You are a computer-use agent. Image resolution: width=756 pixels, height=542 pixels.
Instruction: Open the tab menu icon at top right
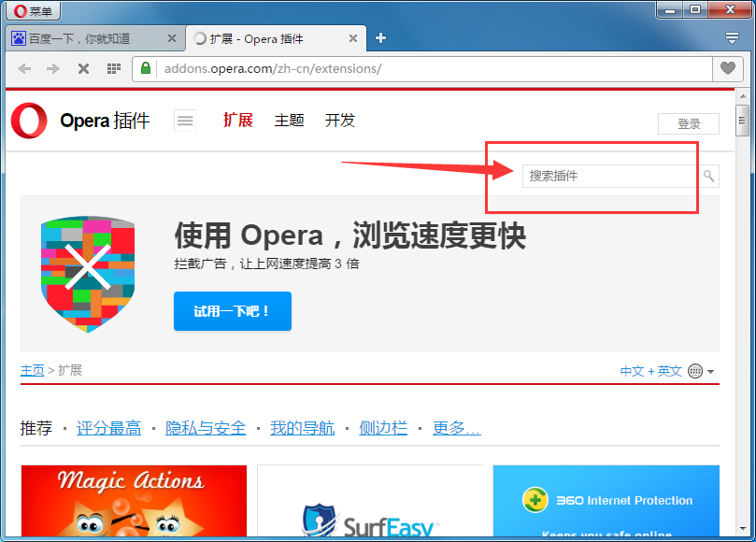732,38
